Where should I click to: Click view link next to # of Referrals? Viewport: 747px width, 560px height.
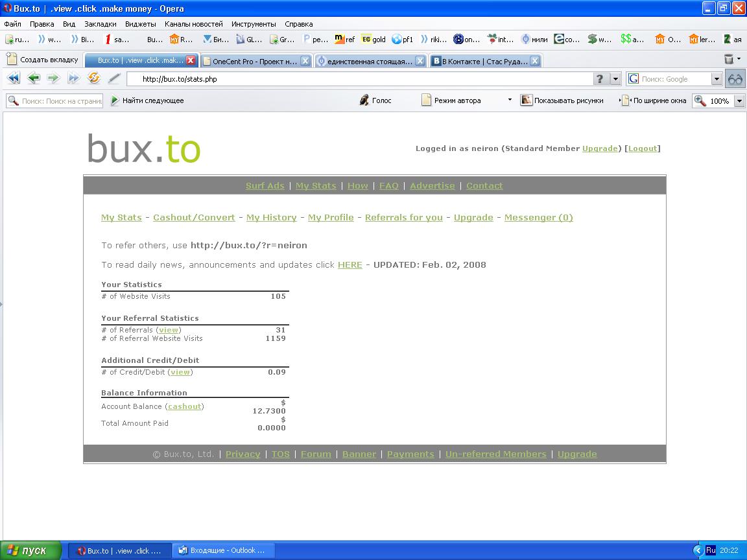pos(168,330)
